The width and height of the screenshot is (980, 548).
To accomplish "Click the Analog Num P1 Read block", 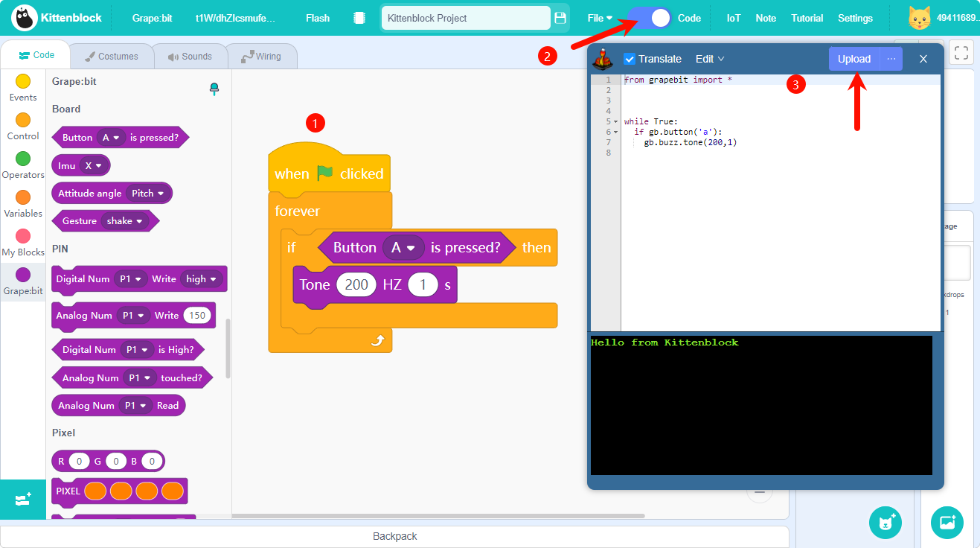I will pyautogui.click(x=118, y=406).
